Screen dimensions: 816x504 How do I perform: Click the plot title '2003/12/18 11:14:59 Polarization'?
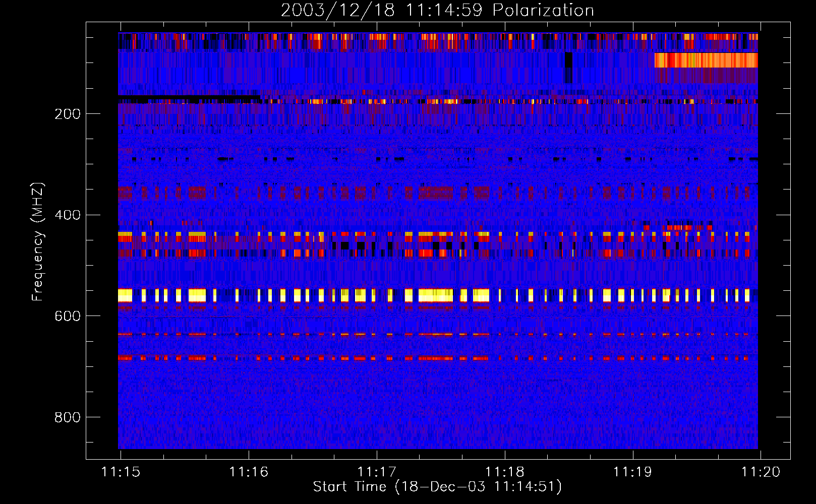[x=437, y=10]
